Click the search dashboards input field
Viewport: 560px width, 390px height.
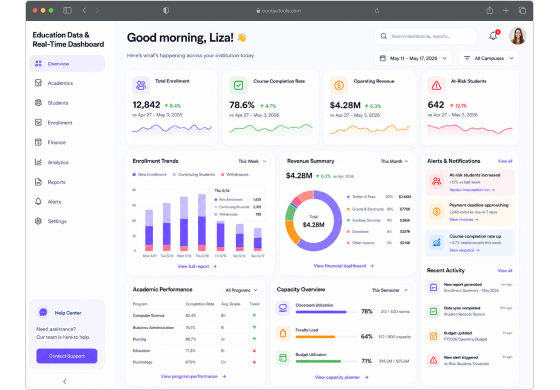click(x=426, y=36)
